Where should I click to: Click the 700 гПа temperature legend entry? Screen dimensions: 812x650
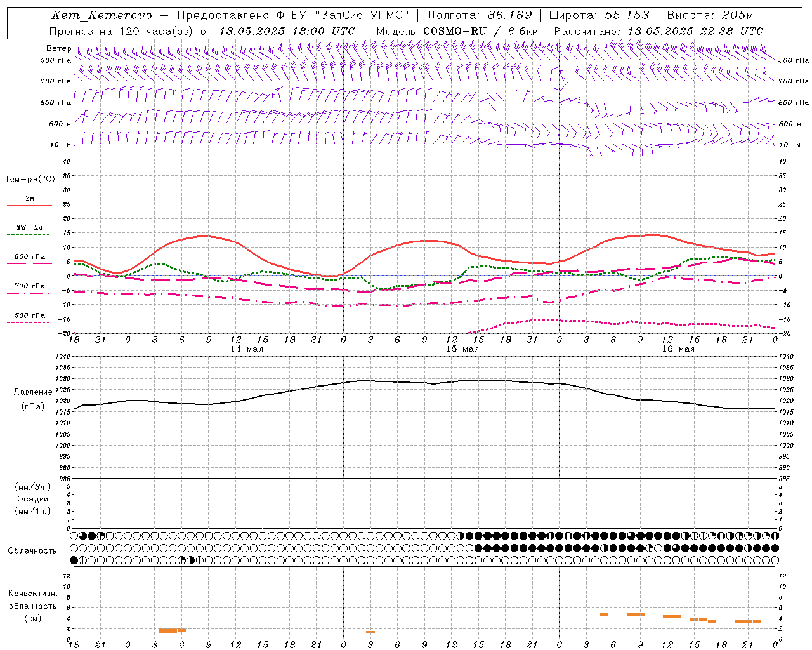pos(29,286)
